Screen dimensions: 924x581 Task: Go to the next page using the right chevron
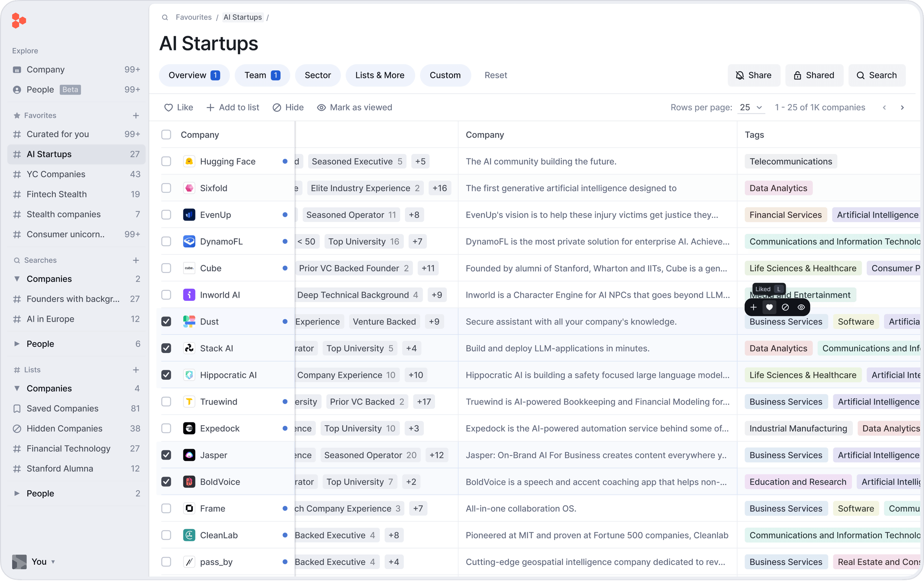point(903,107)
